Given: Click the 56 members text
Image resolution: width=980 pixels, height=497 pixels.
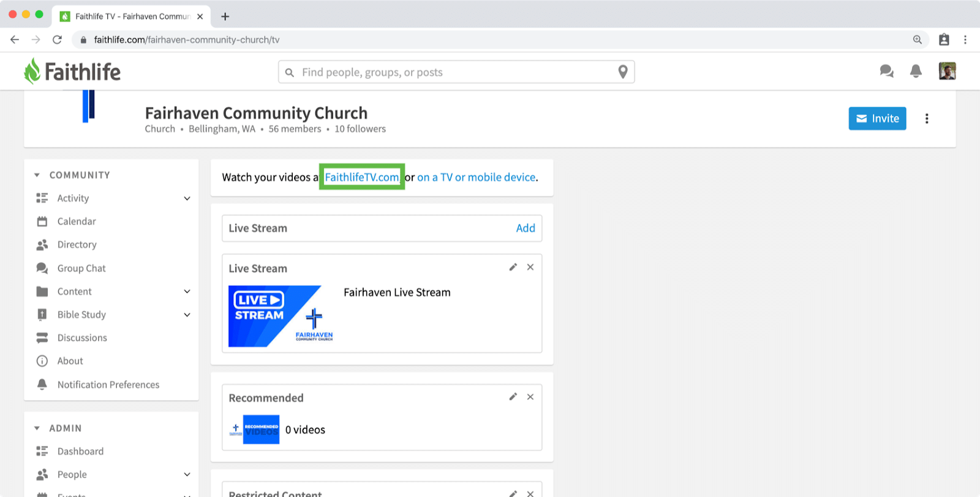Looking at the screenshot, I should (x=295, y=129).
